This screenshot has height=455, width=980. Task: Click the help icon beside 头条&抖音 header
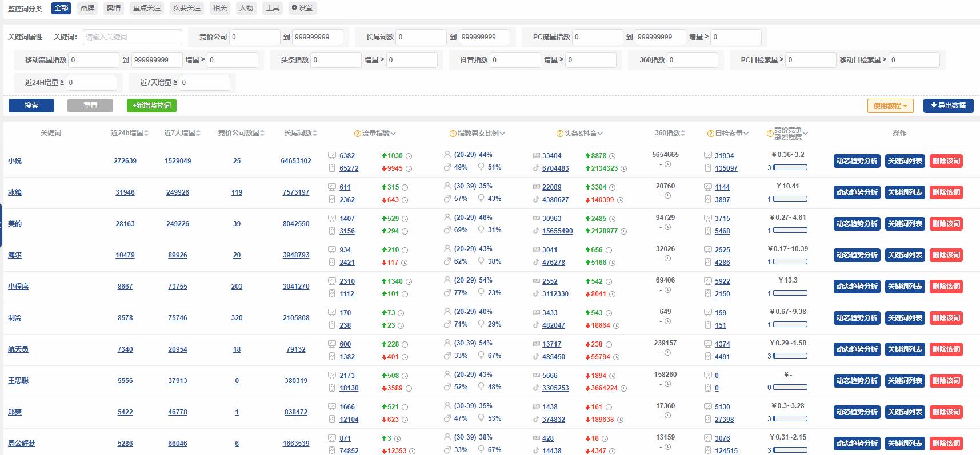coord(560,134)
